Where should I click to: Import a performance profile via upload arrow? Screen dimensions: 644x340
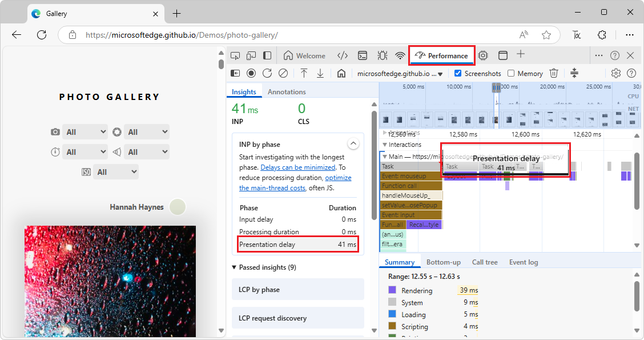(304, 73)
